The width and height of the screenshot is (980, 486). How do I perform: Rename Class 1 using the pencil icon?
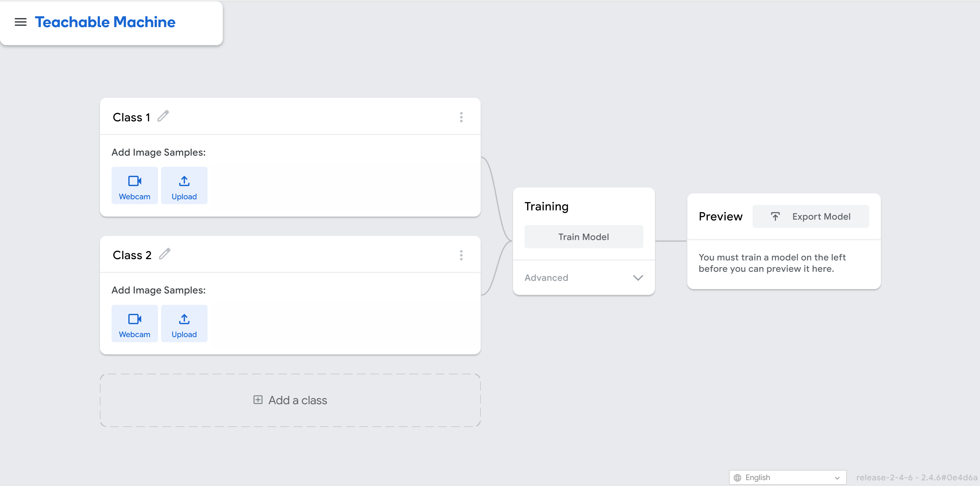(163, 116)
